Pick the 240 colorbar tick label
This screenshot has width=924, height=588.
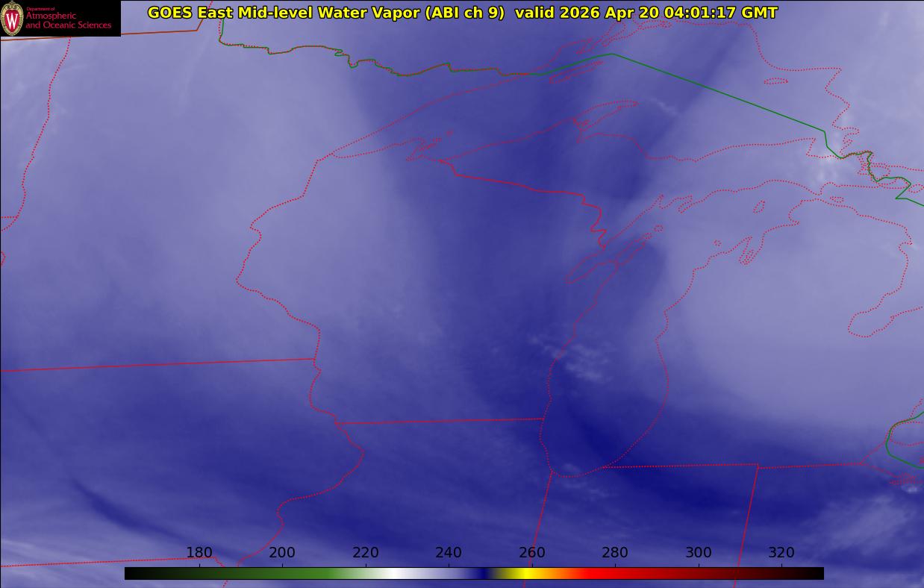click(449, 553)
